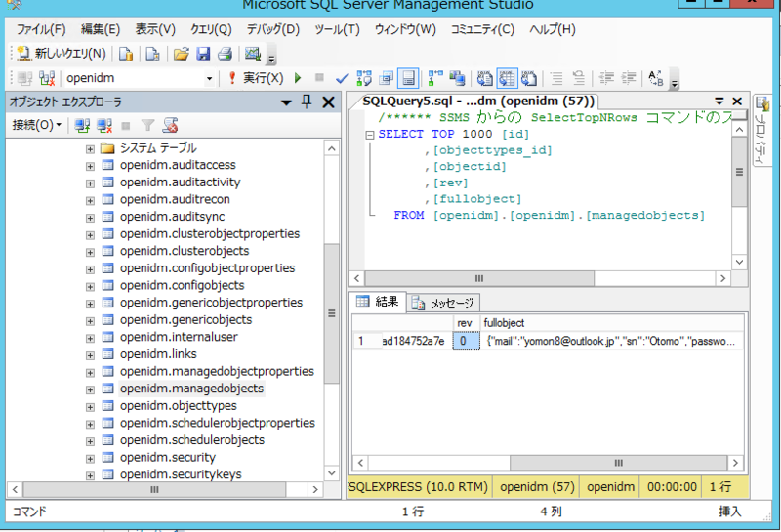Expand openidm.auditactivity table node

[x=90, y=184]
